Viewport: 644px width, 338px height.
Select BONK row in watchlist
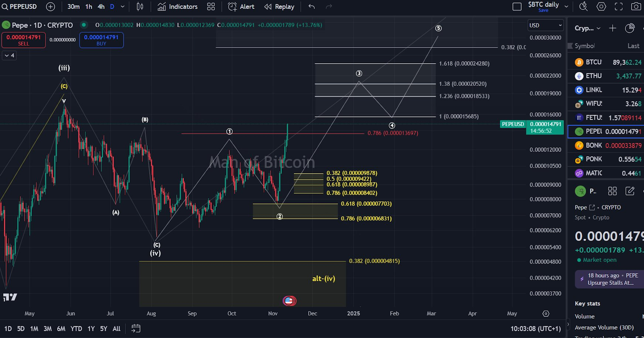(606, 145)
